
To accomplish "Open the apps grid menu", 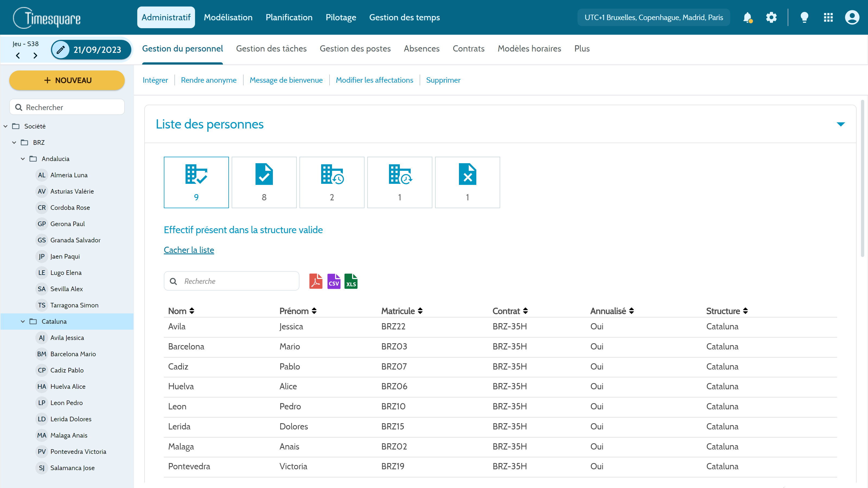I will (x=828, y=18).
